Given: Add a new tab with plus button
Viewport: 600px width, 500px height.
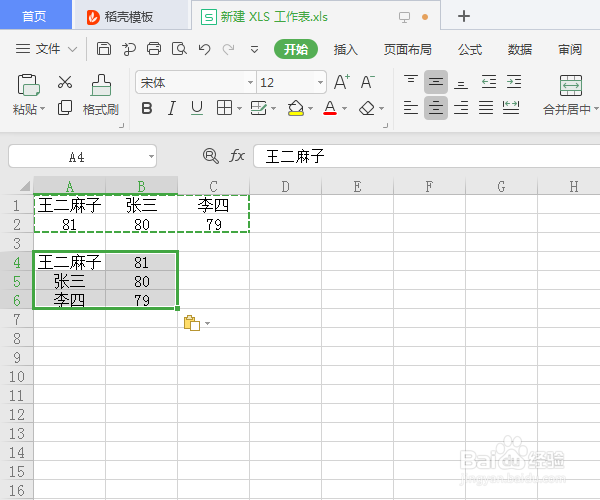Looking at the screenshot, I should coord(464,16).
